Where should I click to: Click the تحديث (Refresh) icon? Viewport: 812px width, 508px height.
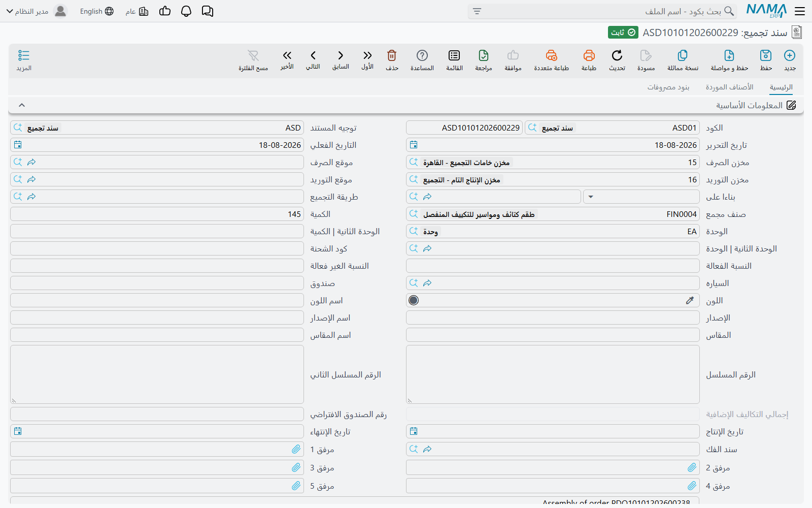tap(617, 55)
